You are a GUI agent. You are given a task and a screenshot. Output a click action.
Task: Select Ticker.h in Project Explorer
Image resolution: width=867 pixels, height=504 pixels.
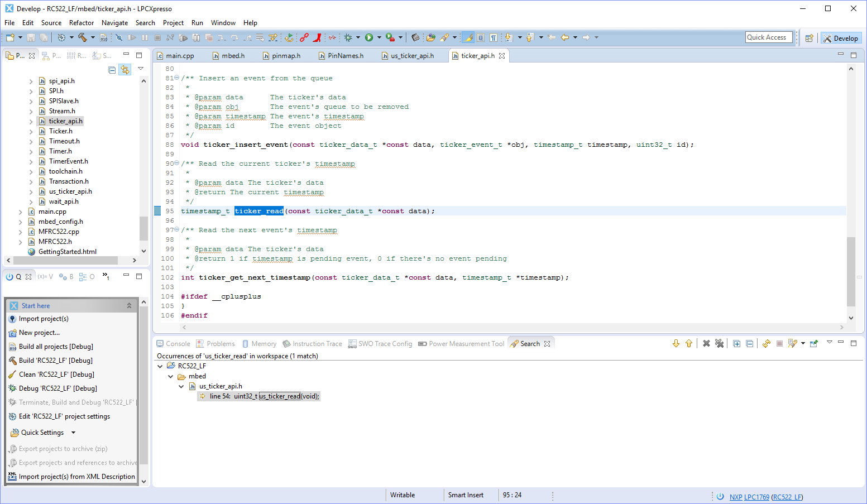(60, 131)
